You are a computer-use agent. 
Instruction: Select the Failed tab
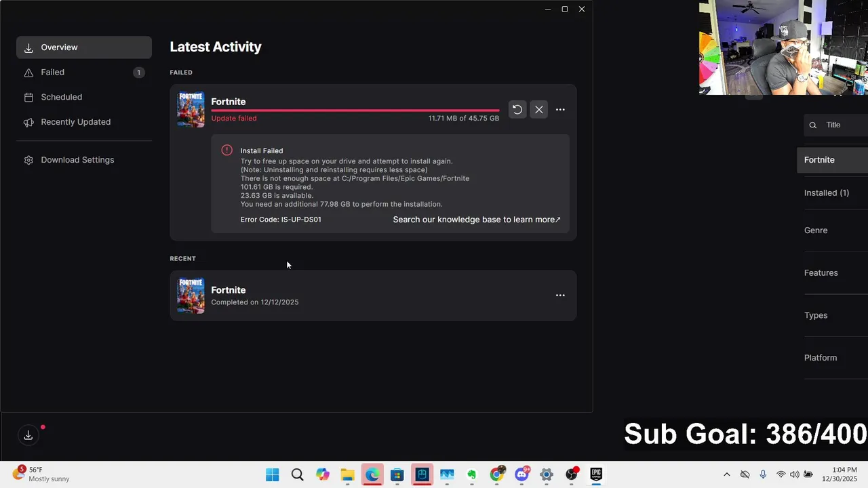tap(84, 73)
